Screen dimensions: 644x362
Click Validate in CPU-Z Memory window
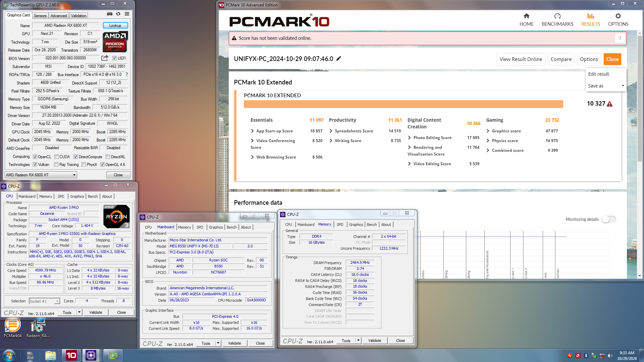coord(375,341)
